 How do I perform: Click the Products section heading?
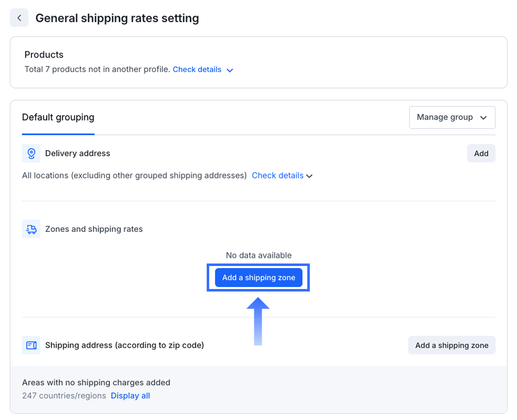(x=44, y=55)
